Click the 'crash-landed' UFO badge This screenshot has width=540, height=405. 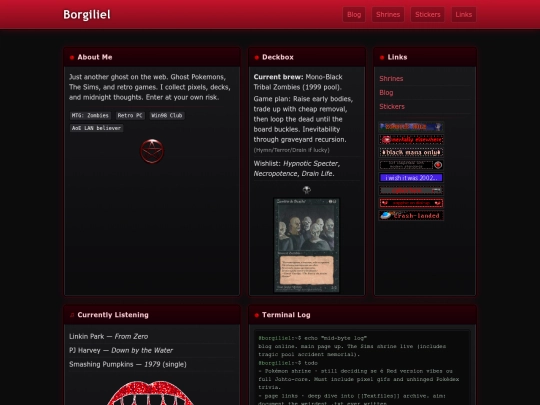click(411, 216)
